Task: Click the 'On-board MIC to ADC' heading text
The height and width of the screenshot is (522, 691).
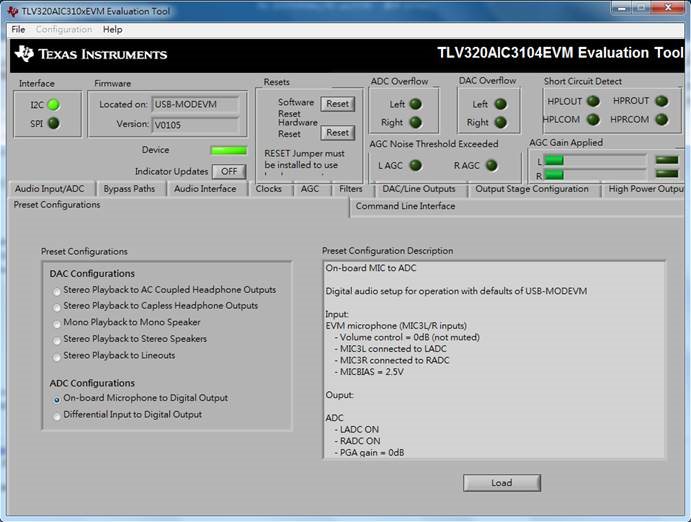Action: click(371, 268)
